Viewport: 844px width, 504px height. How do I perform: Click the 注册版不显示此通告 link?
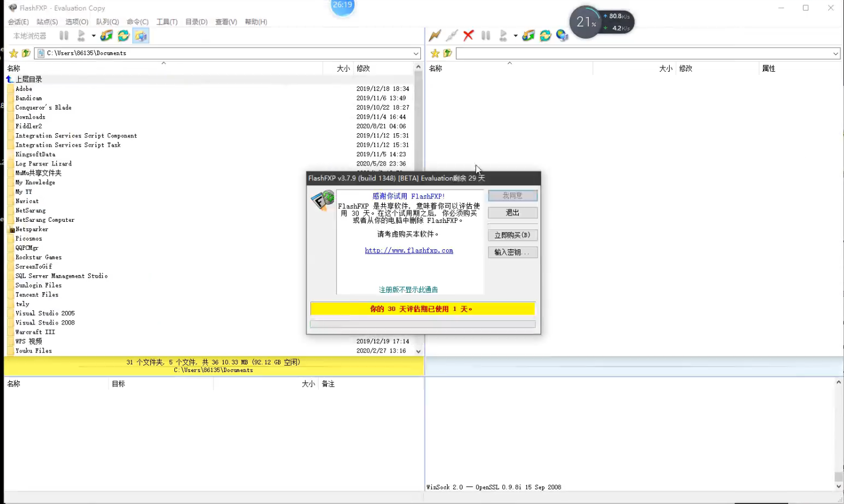coord(409,290)
